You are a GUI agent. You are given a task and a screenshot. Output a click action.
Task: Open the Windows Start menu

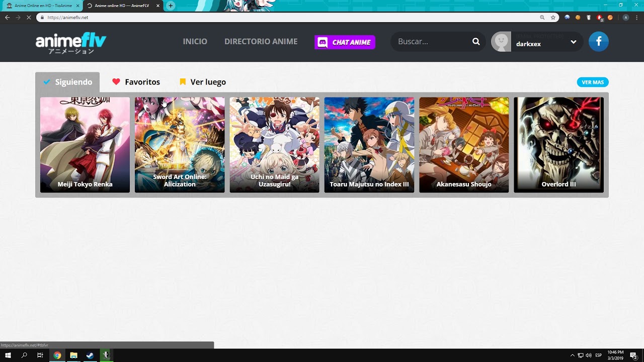coord(8,355)
